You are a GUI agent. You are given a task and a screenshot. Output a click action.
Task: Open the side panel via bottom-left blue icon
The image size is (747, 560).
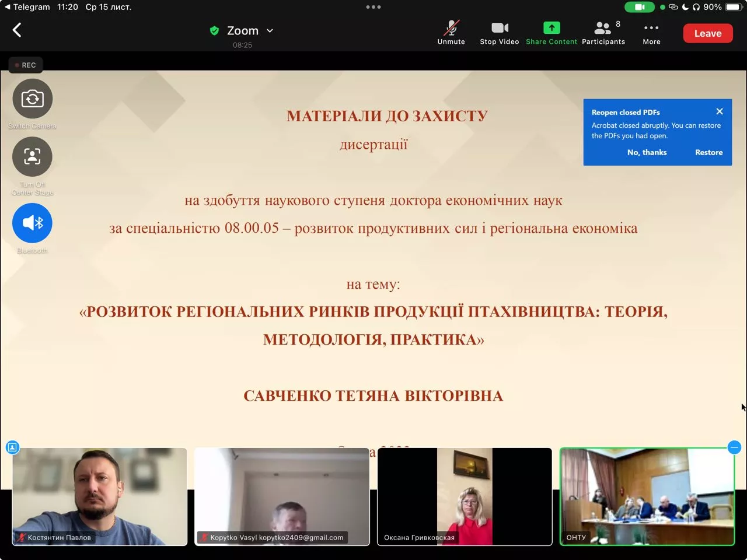coord(12,447)
